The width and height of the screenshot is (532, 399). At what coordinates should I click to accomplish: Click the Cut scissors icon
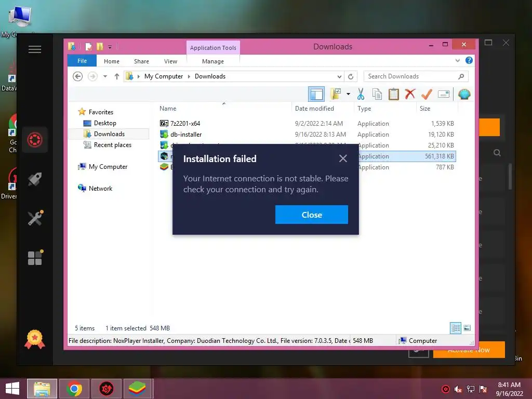pos(361,94)
